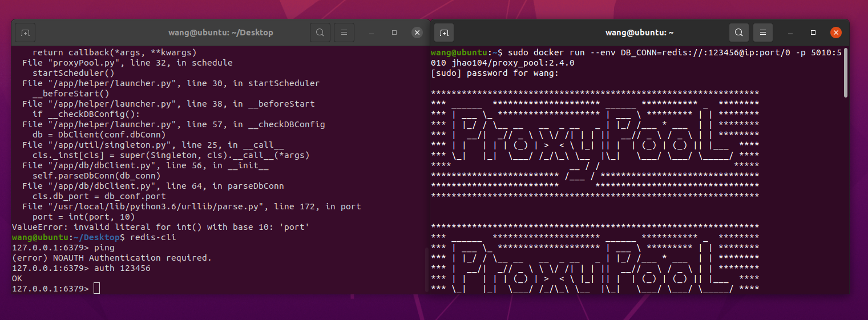Close the wang@ubuntu: ~/Desktop terminal
868x320 pixels.
click(x=418, y=33)
